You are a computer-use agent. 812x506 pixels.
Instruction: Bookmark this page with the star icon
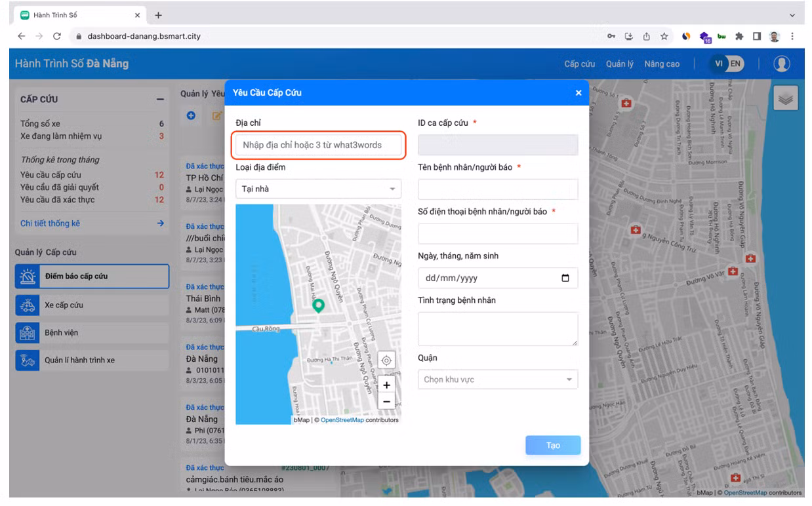coord(664,36)
